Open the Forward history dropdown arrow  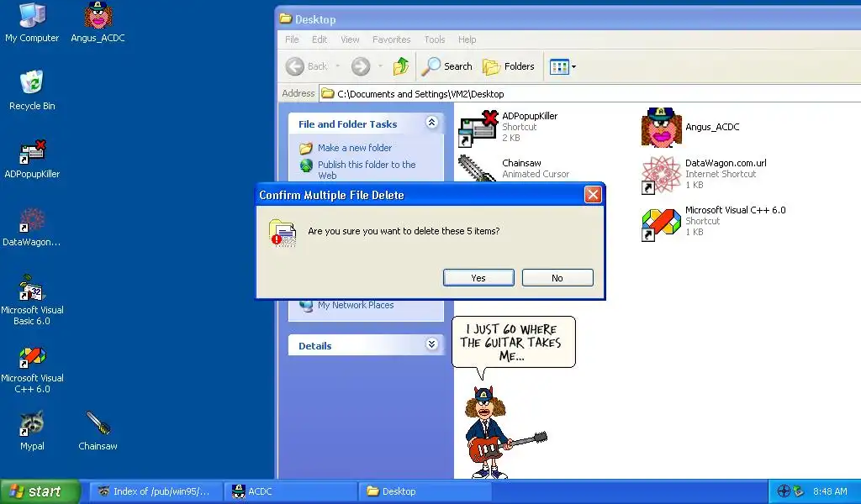(380, 66)
